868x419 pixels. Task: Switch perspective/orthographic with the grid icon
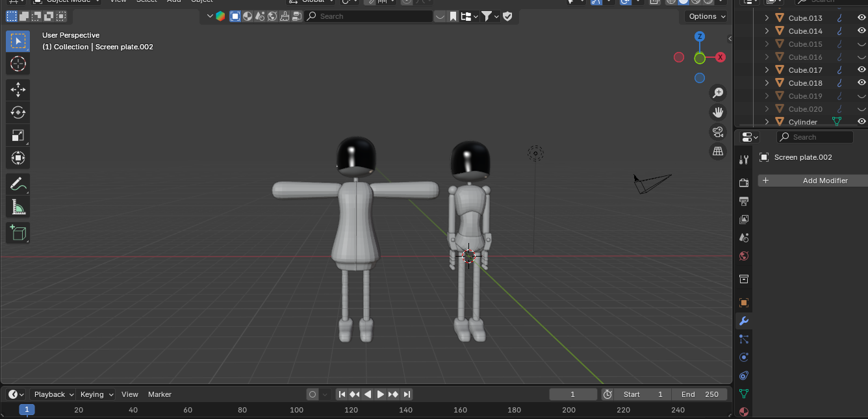pyautogui.click(x=718, y=151)
